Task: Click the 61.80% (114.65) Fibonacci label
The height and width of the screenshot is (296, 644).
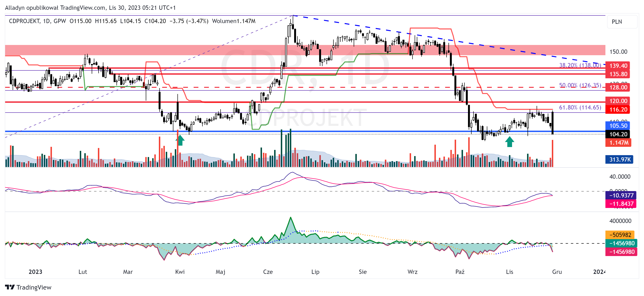Action: (580, 108)
